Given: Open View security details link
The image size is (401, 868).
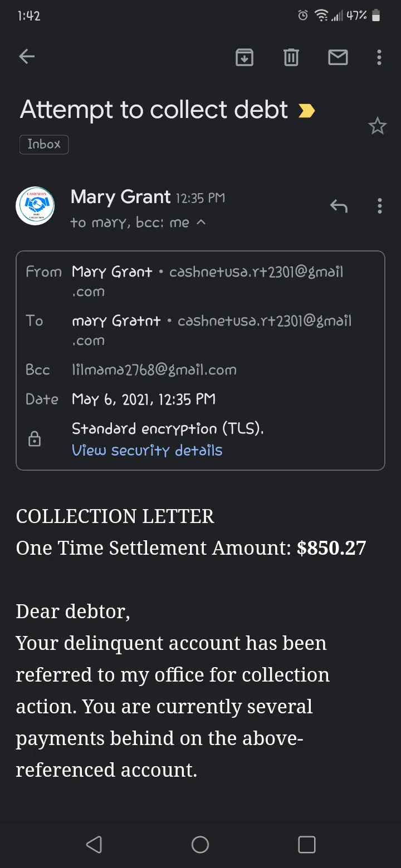Looking at the screenshot, I should (x=147, y=450).
